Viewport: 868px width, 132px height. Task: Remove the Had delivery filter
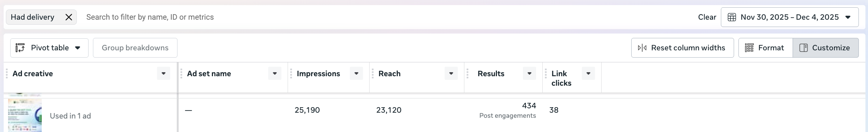coord(69,17)
